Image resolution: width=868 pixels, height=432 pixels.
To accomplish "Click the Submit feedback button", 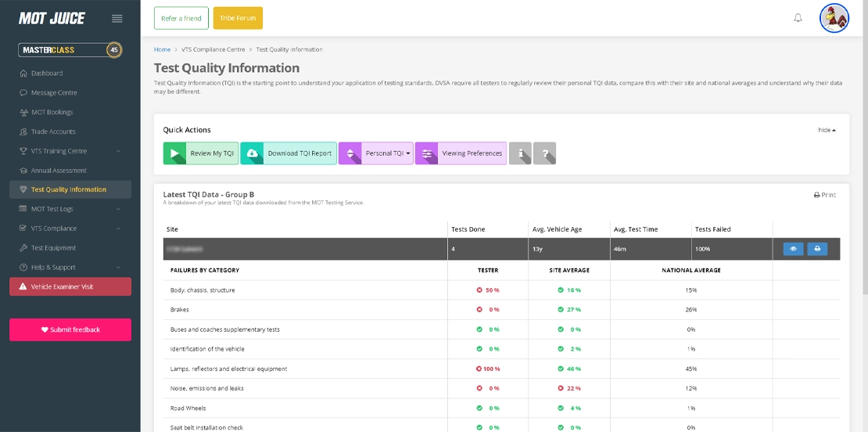I will tap(70, 329).
